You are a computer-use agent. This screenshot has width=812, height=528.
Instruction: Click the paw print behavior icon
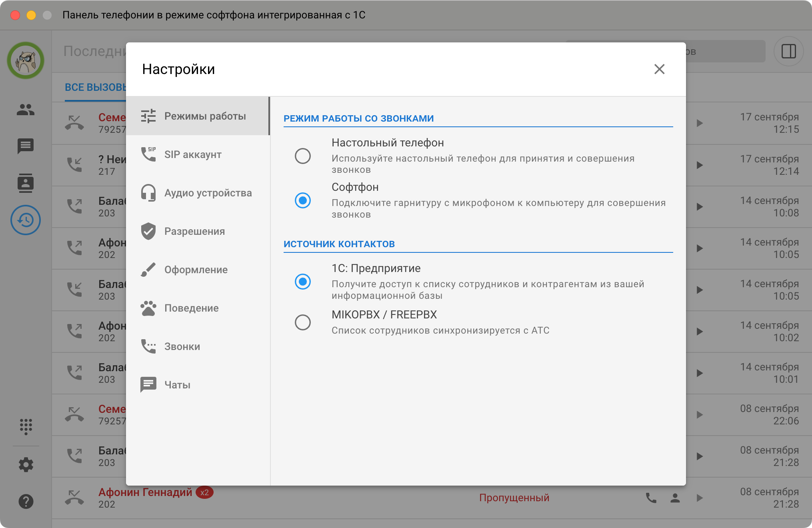tap(148, 308)
